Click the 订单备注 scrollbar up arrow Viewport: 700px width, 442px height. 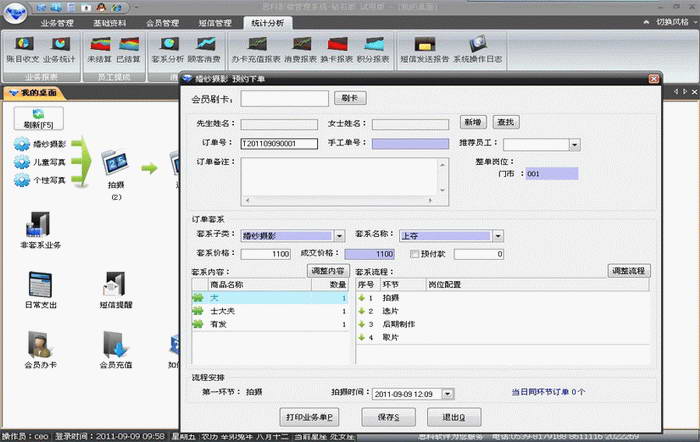pyautogui.click(x=442, y=164)
